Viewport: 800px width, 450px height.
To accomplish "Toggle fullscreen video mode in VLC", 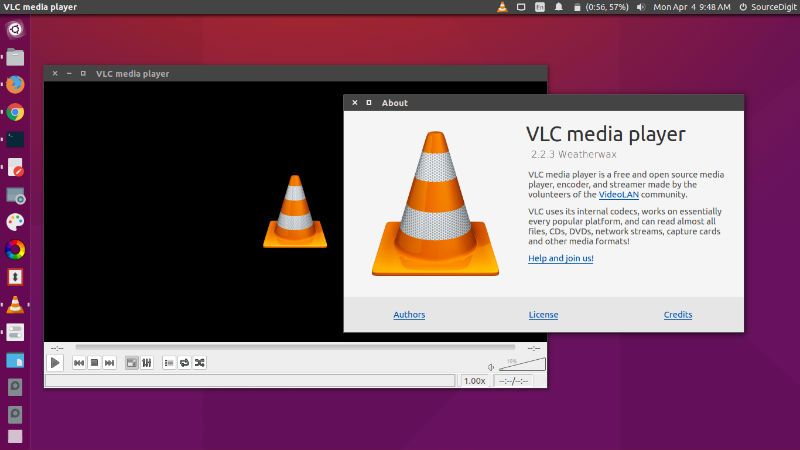I will 132,363.
